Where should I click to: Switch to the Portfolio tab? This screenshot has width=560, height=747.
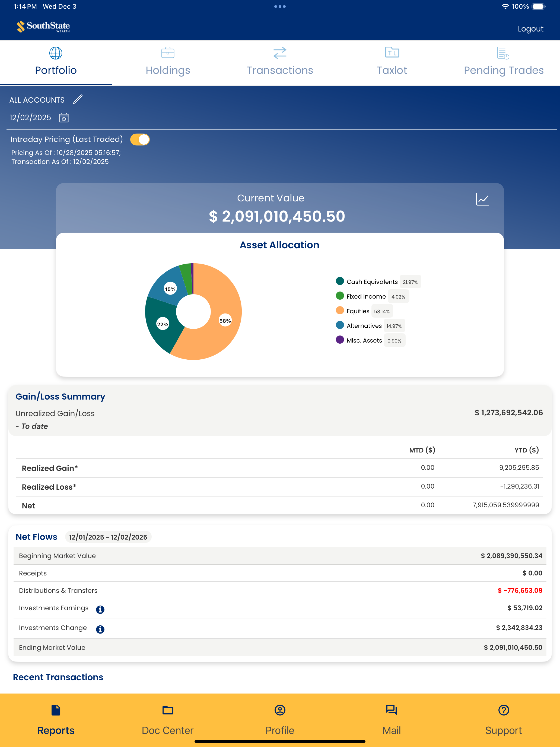tap(56, 63)
